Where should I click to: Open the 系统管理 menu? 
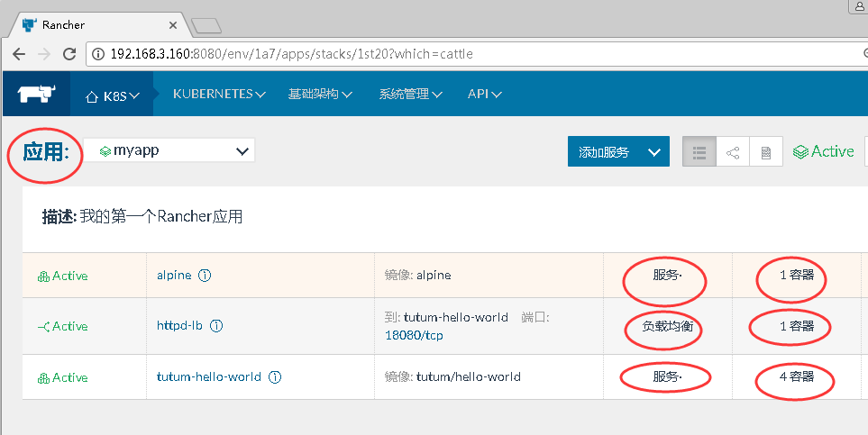[410, 94]
